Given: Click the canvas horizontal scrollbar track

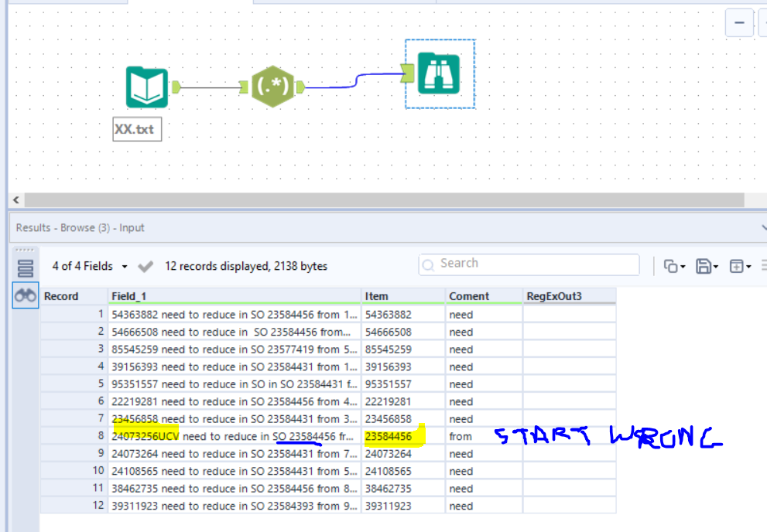Looking at the screenshot, I should tap(385, 199).
